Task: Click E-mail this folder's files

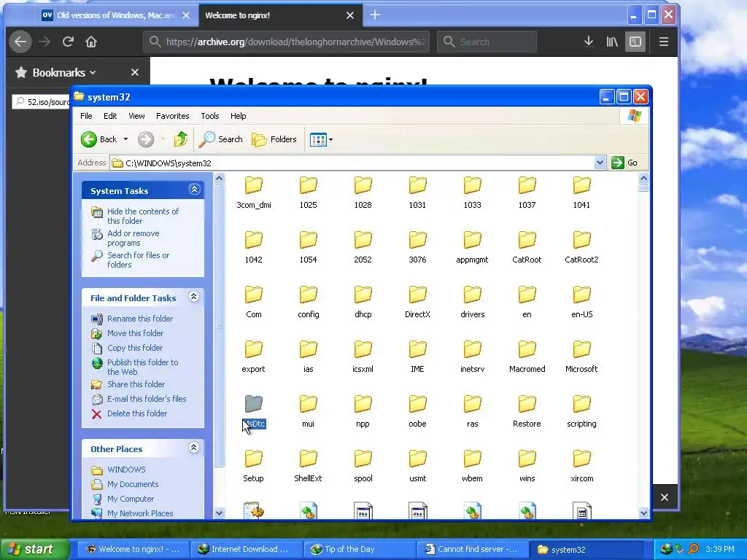Action: pyautogui.click(x=146, y=399)
